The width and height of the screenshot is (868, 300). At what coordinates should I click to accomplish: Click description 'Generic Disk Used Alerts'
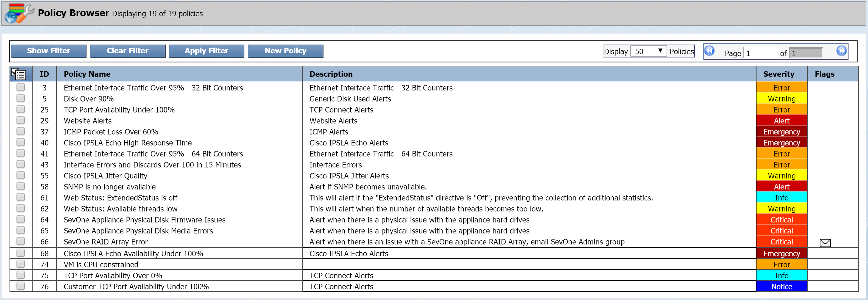[x=350, y=99]
